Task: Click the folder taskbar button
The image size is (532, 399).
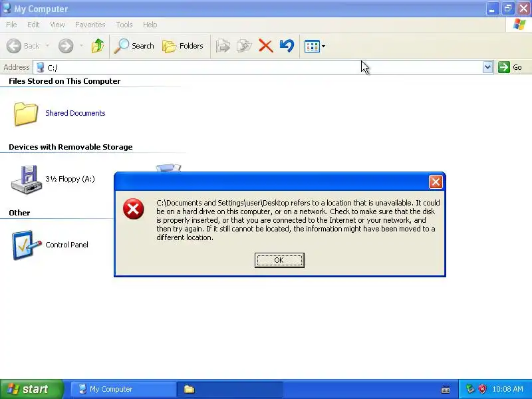Action: [229, 389]
